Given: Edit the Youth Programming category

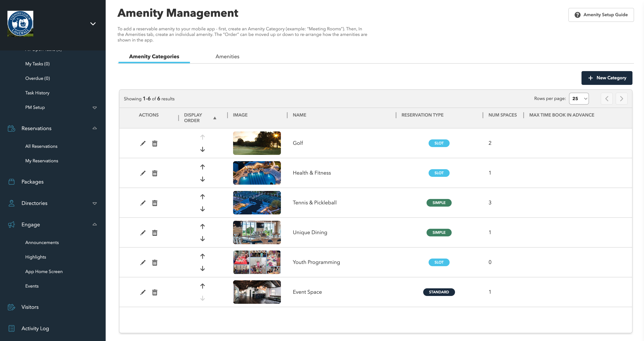Looking at the screenshot, I should (143, 262).
